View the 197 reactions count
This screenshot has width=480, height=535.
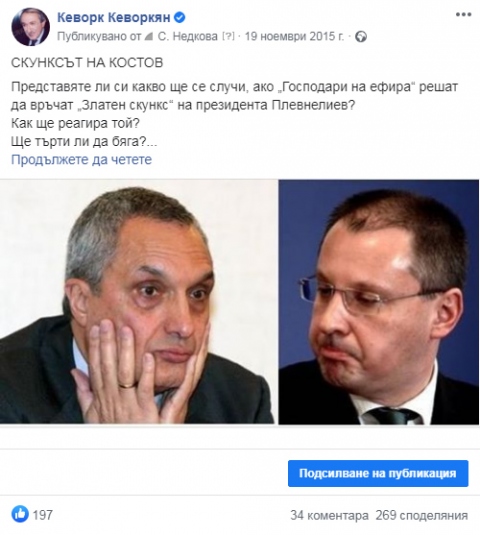click(x=43, y=515)
